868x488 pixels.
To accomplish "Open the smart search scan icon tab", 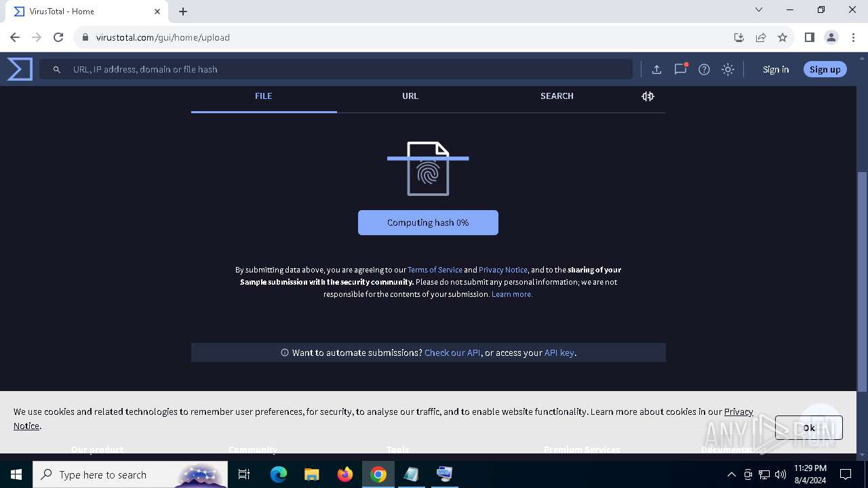I will coord(648,96).
